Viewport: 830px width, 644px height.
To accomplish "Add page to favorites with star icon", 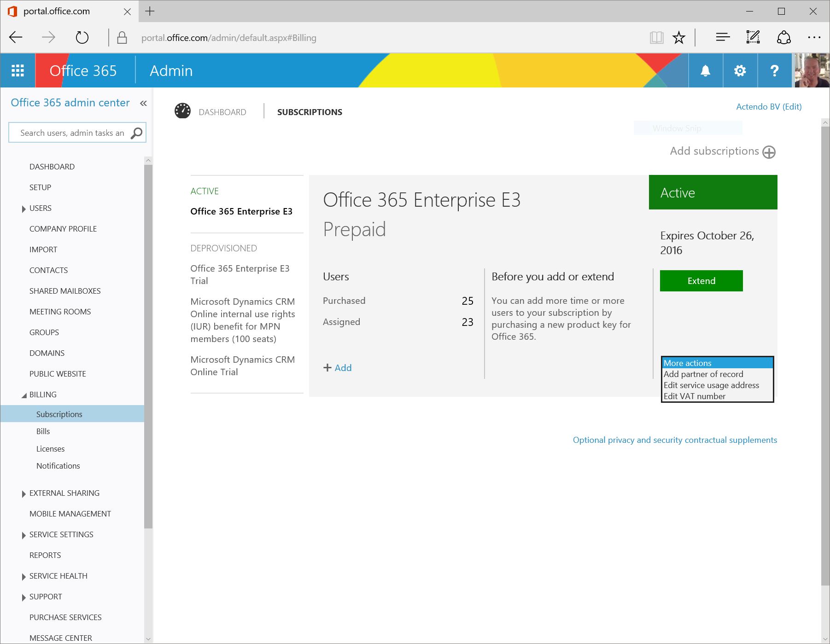I will click(678, 37).
